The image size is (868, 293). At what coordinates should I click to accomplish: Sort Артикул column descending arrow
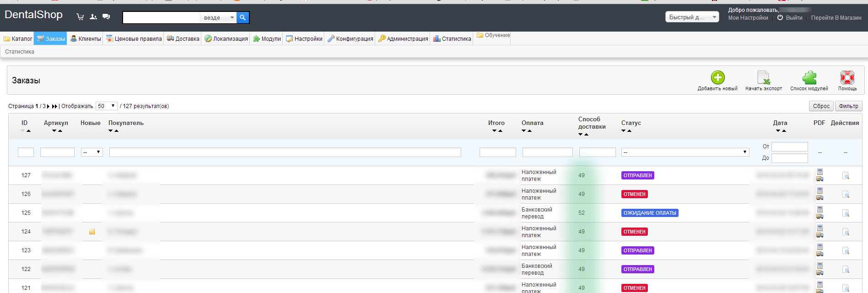pos(54,131)
